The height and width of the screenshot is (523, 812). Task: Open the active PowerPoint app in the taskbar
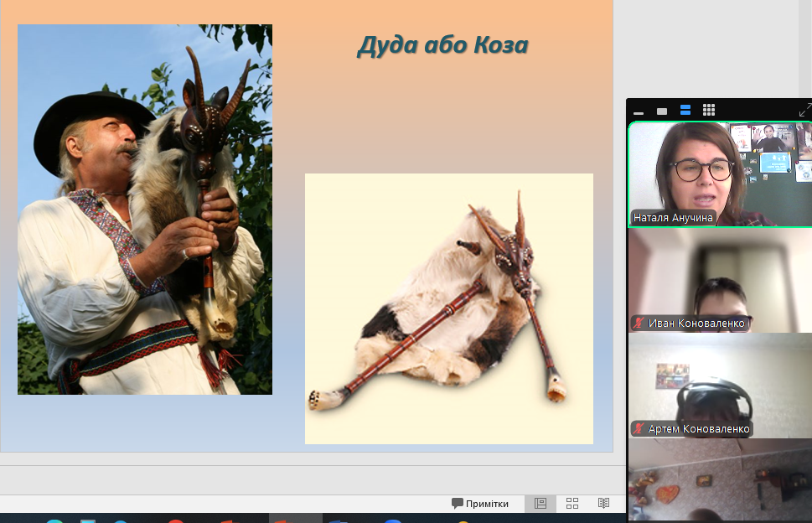coord(295,518)
